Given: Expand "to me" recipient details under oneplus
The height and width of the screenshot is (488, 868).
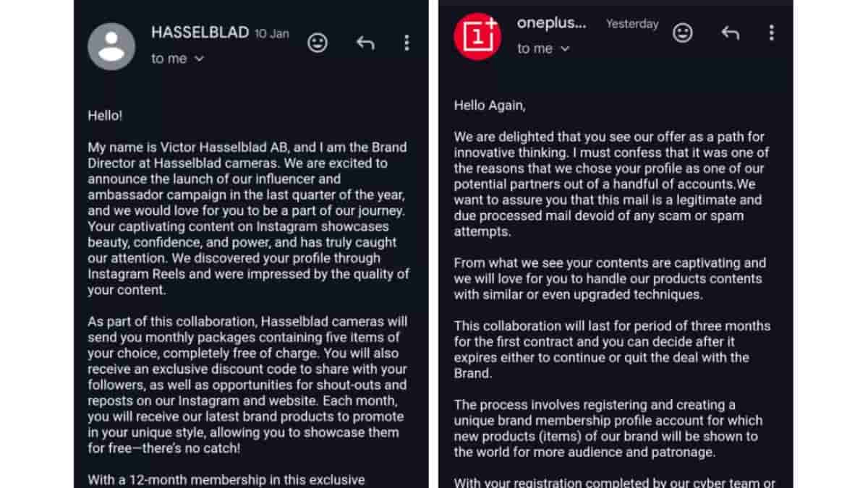Looking at the screenshot, I should pyautogui.click(x=543, y=48).
